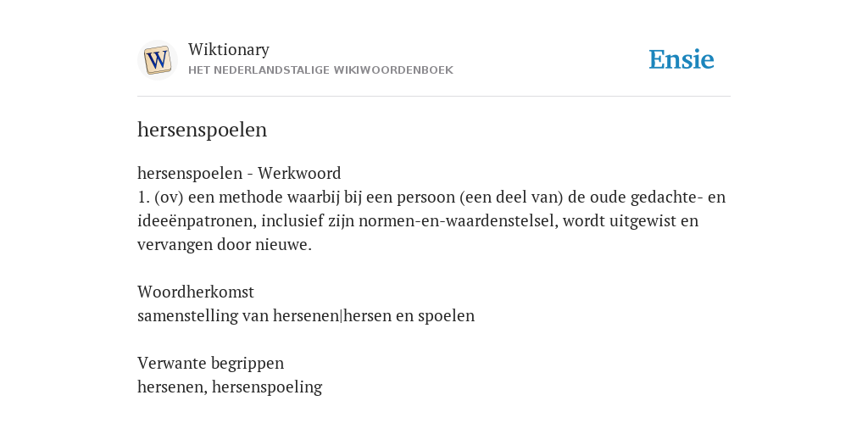Screen dimensions: 868x434
Task: Click the 'hersenspoelen - Werkwoord' line
Action: 239,173
